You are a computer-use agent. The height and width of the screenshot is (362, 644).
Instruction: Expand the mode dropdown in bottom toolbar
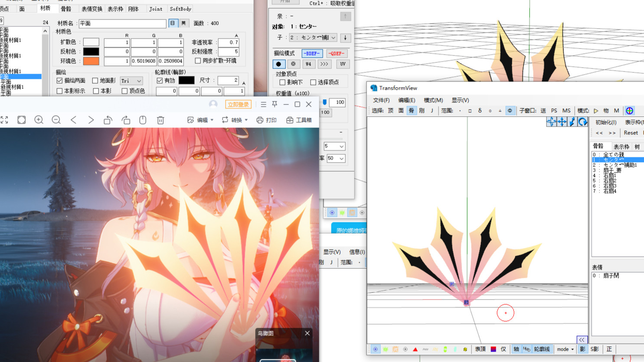(x=565, y=349)
